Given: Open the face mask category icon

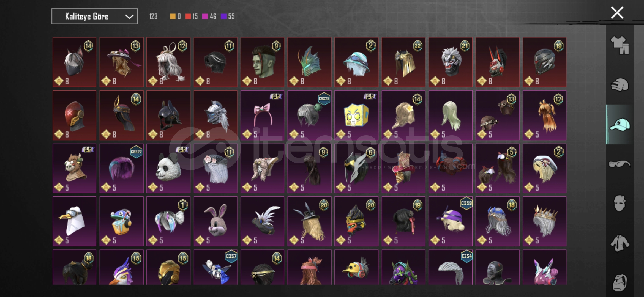Looking at the screenshot, I should tap(620, 204).
